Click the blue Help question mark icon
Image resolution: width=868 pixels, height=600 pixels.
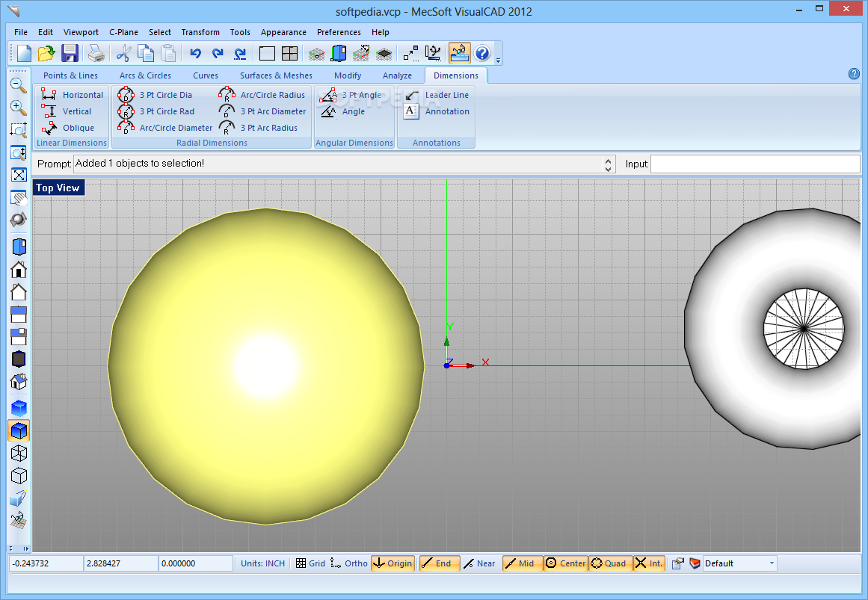click(482, 53)
